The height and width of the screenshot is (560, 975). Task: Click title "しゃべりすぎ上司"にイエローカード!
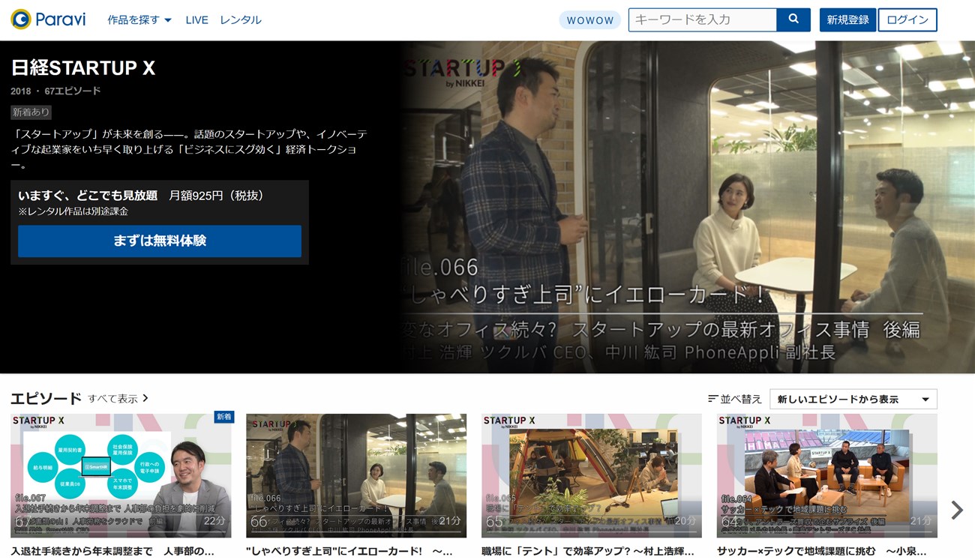[x=349, y=551]
